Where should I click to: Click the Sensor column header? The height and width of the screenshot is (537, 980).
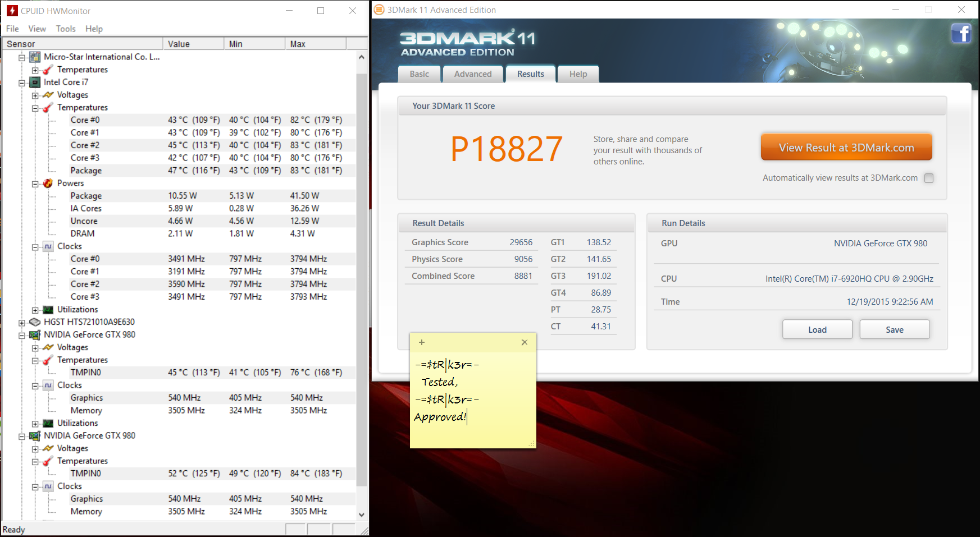point(83,44)
